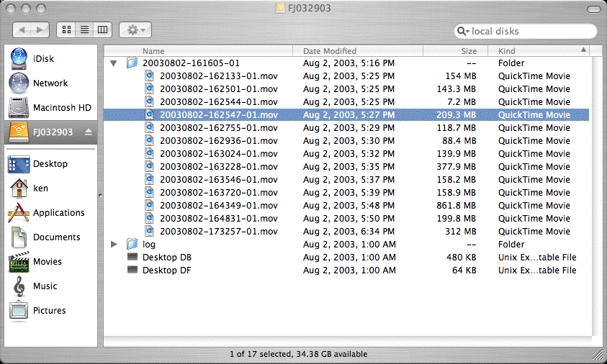The image size is (607, 364).
Task: Expand the log folder
Action: tap(114, 245)
